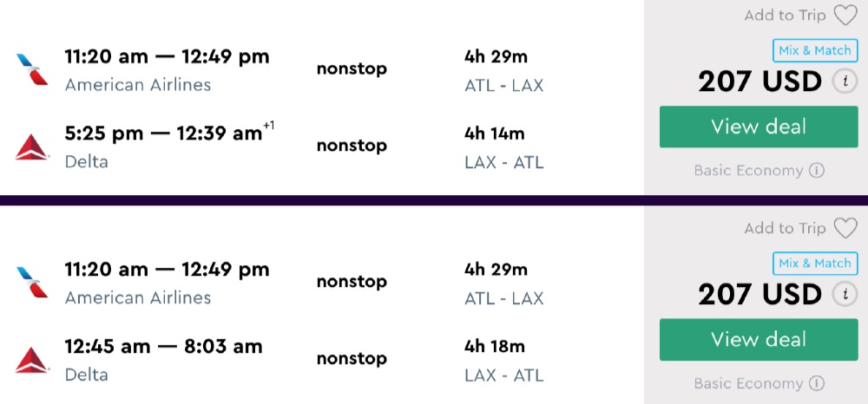Click American Airlines logo in the first result
This screenshot has height=404, width=868.
[x=32, y=69]
